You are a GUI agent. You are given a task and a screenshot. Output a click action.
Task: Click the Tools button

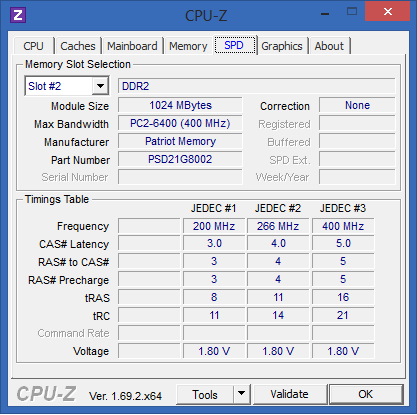[205, 394]
